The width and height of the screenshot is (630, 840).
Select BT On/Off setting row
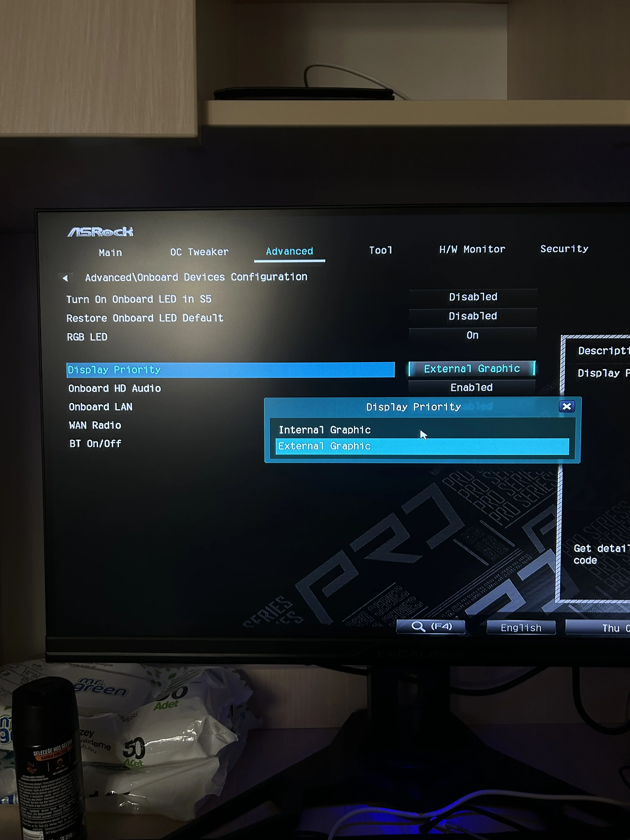pyautogui.click(x=95, y=444)
